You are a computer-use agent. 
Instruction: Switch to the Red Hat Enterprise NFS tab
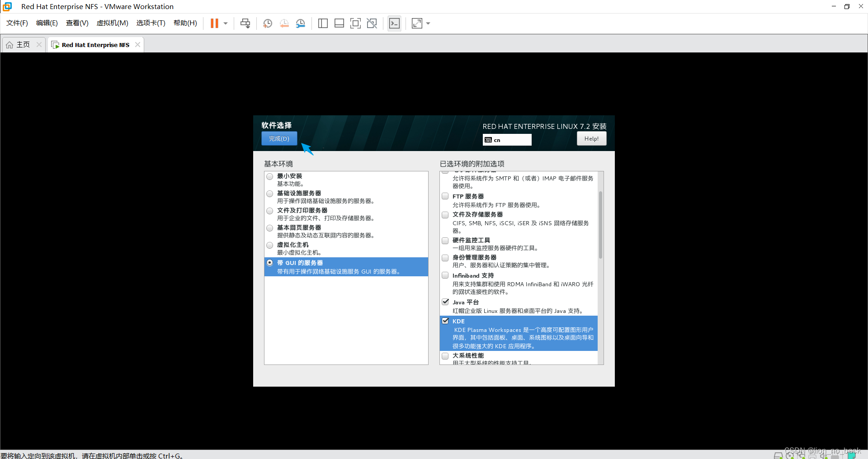[x=96, y=45]
